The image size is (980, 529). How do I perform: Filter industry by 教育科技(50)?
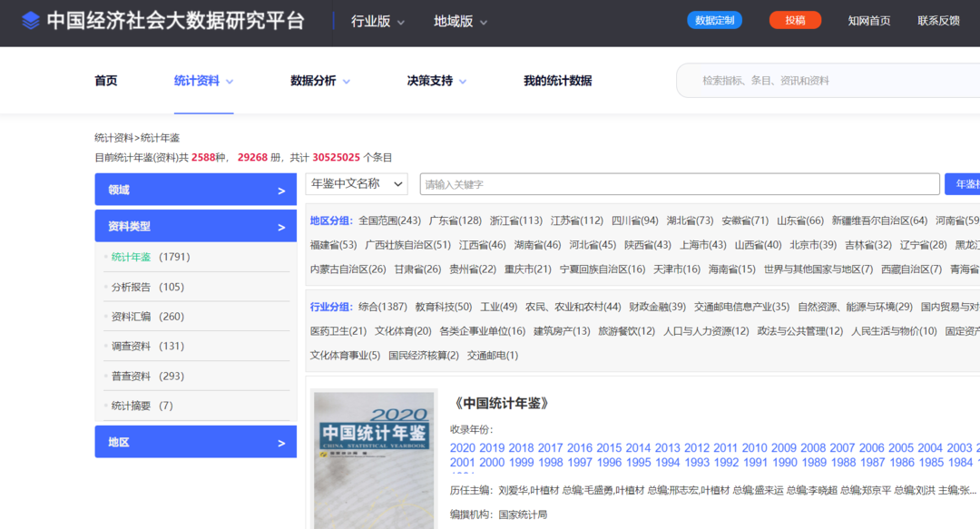pos(443,307)
